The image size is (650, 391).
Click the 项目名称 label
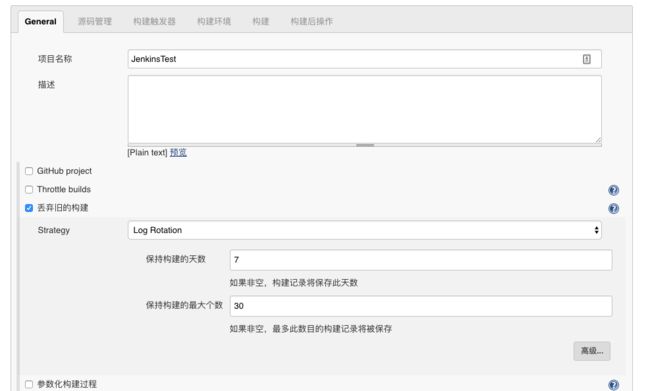(x=55, y=59)
